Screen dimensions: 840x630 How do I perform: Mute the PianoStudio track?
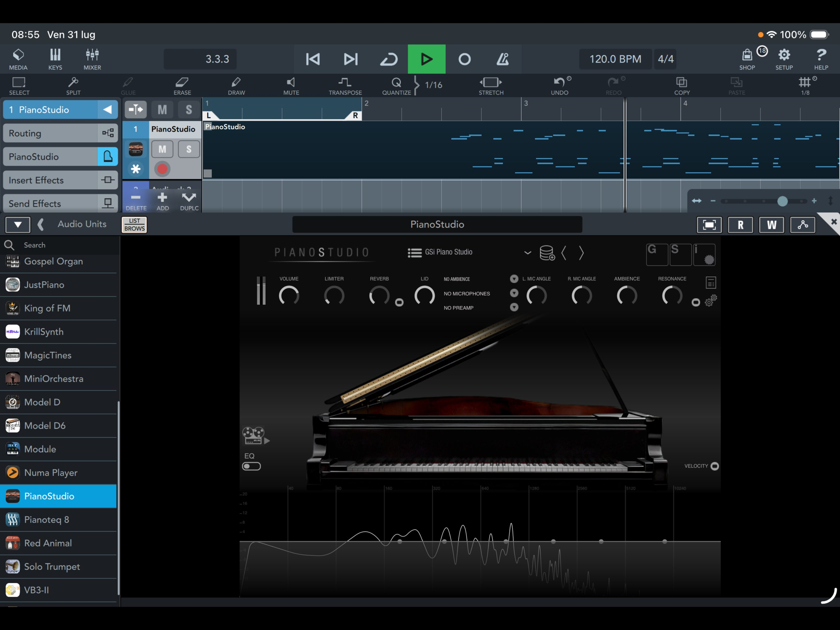pyautogui.click(x=162, y=149)
